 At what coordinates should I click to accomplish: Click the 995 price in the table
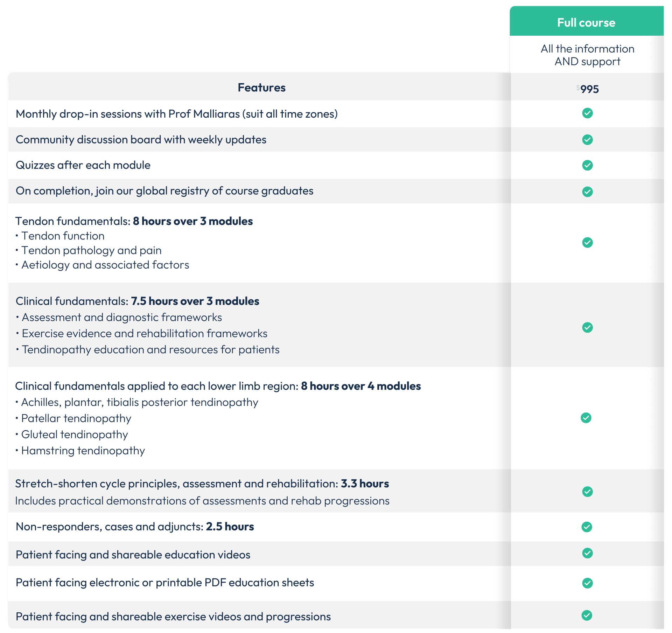[x=589, y=89]
